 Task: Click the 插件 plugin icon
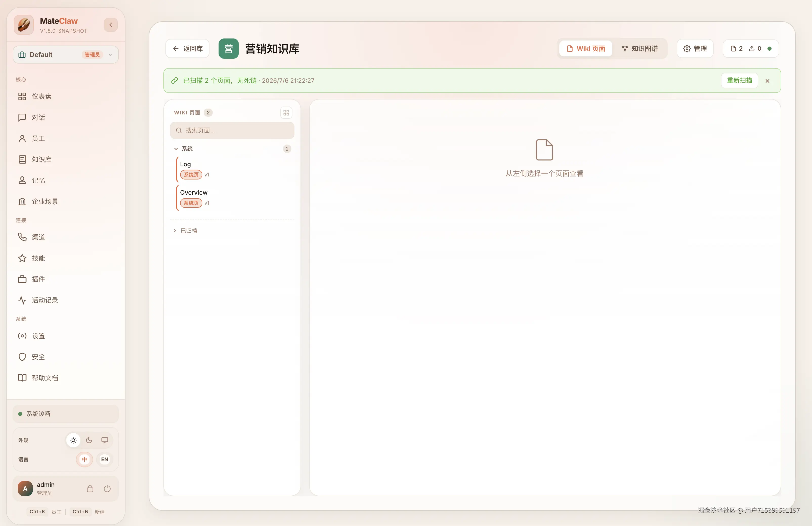(22, 279)
